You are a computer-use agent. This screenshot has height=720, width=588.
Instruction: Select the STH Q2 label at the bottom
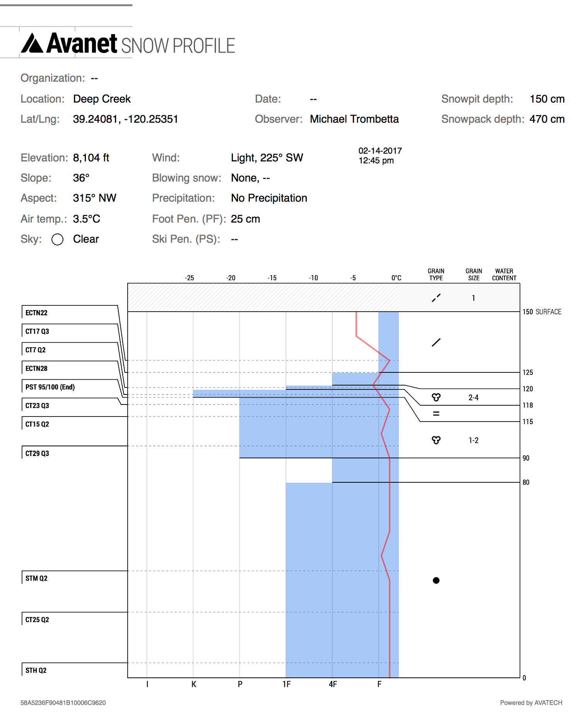(x=36, y=670)
